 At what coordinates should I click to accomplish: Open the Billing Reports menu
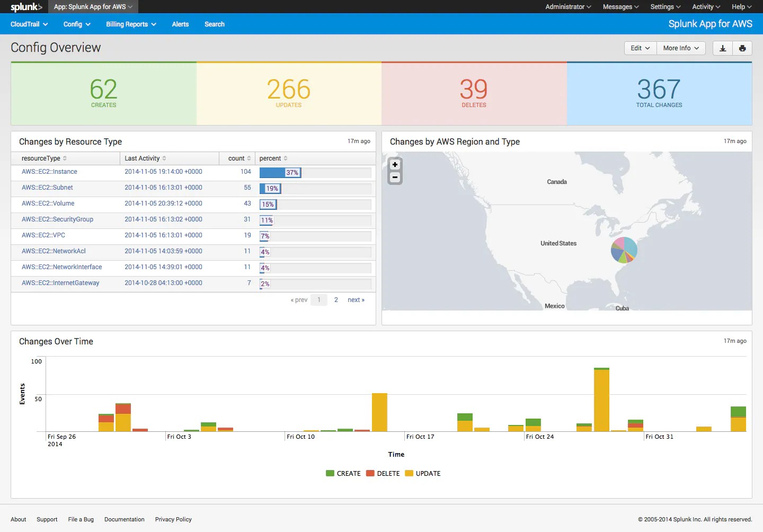click(x=131, y=24)
